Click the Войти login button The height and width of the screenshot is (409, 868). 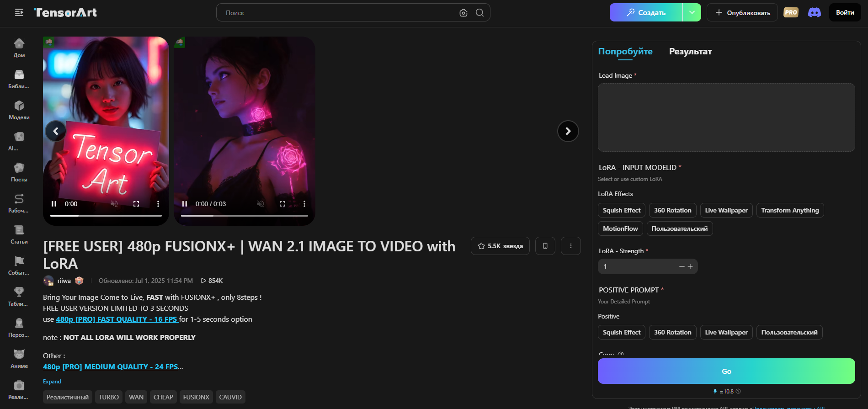[x=845, y=12]
